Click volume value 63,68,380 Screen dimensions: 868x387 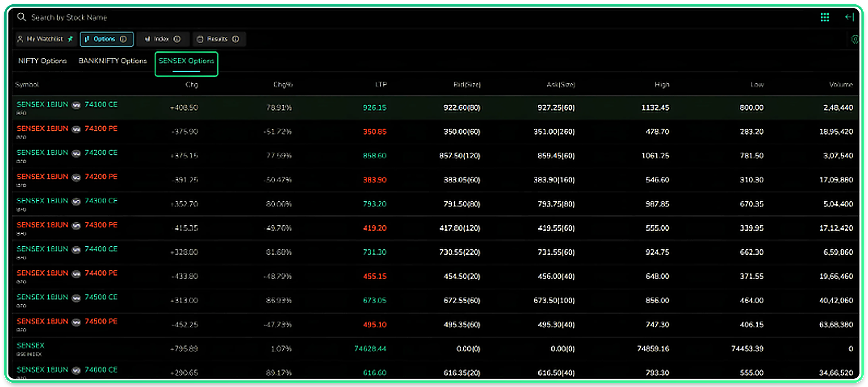(836, 325)
